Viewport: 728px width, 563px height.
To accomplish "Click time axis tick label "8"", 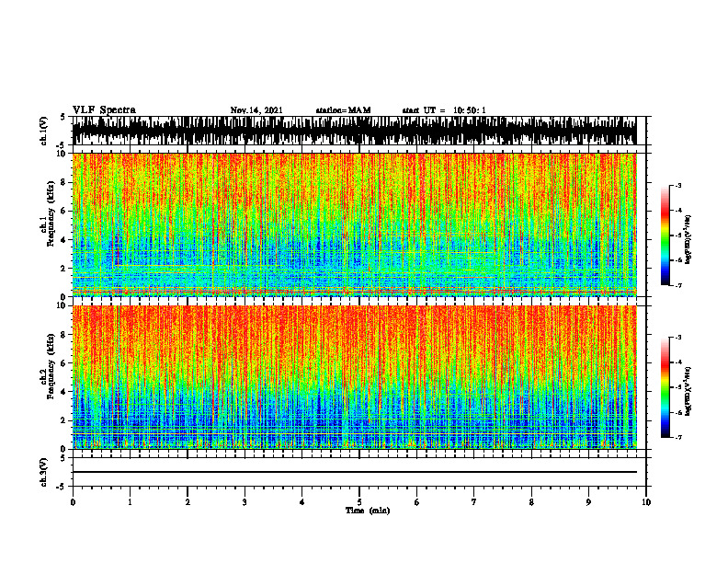I will 531,502.
